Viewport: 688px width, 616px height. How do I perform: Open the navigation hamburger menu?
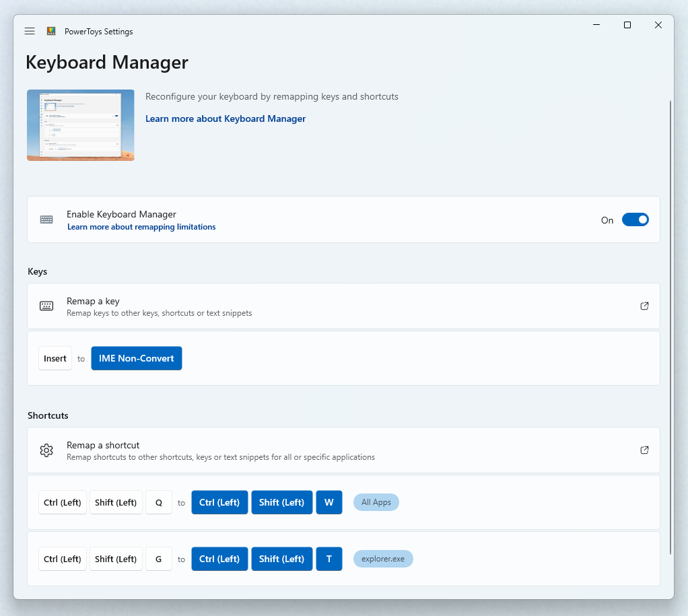[x=29, y=31]
